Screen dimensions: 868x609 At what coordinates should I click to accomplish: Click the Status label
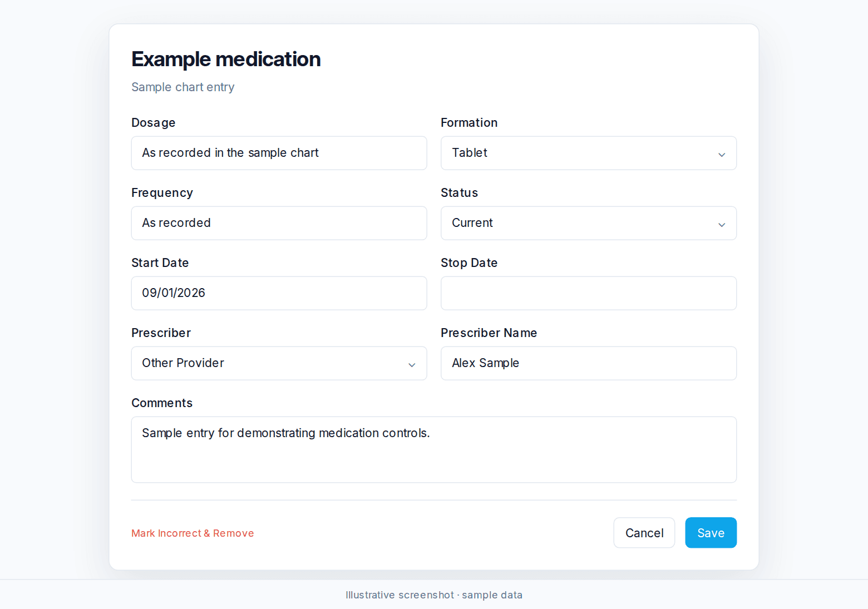[459, 193]
